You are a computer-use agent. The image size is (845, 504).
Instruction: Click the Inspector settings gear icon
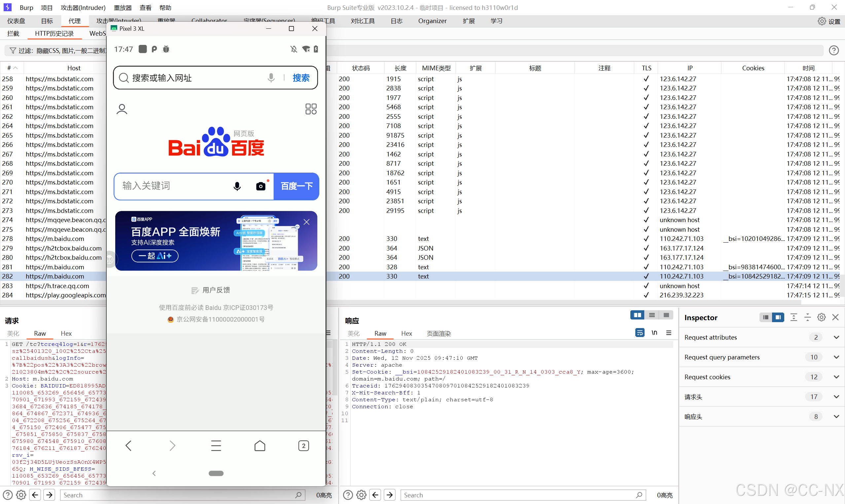click(821, 317)
